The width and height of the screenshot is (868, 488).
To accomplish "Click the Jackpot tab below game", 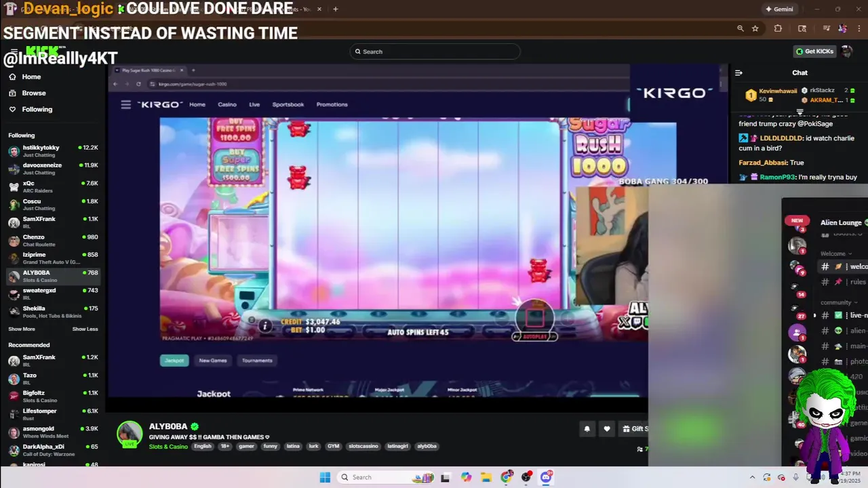I will point(174,361).
